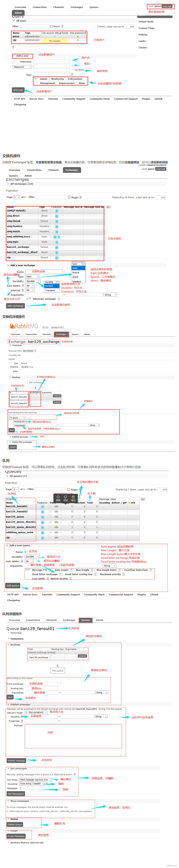Click the Impersonator tag link

pos(67,83)
